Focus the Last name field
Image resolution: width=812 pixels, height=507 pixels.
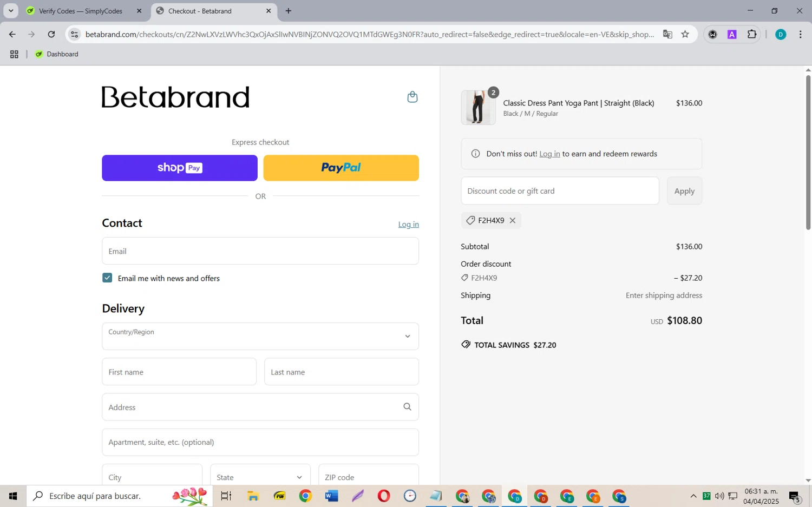[x=342, y=372]
